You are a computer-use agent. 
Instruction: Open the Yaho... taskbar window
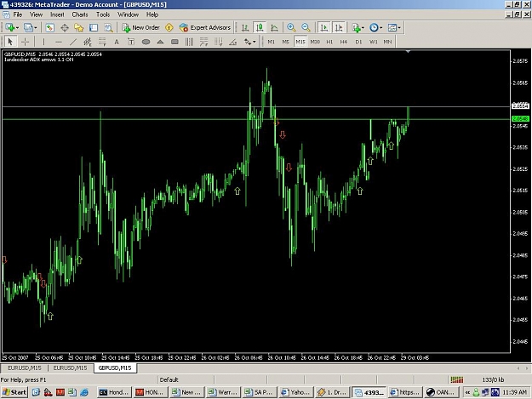pyautogui.click(x=295, y=392)
